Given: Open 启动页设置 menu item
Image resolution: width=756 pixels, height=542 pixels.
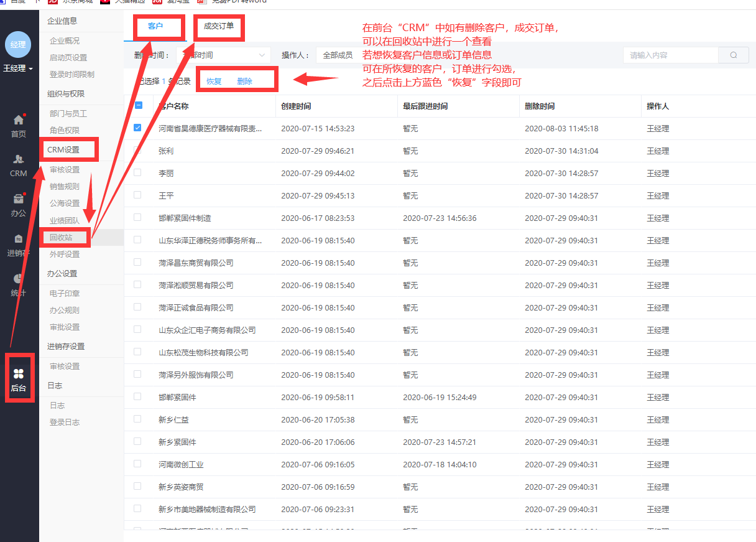Looking at the screenshot, I should click(x=68, y=58).
